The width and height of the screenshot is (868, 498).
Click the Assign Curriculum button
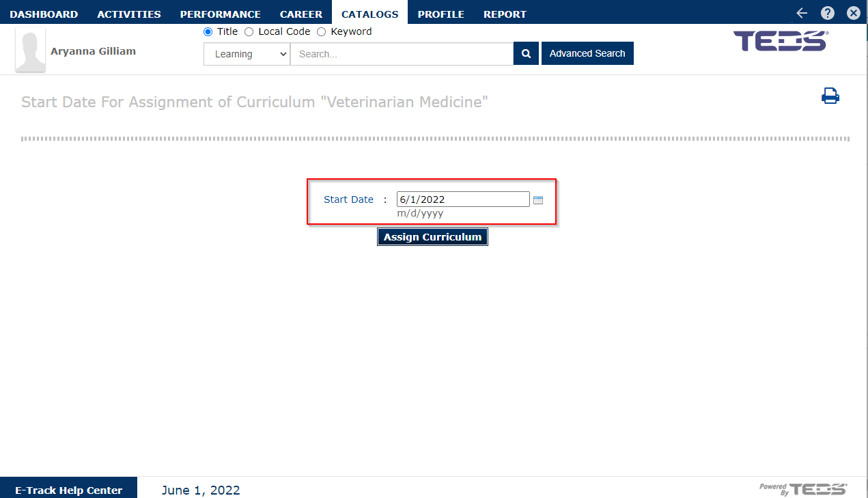[x=433, y=237]
